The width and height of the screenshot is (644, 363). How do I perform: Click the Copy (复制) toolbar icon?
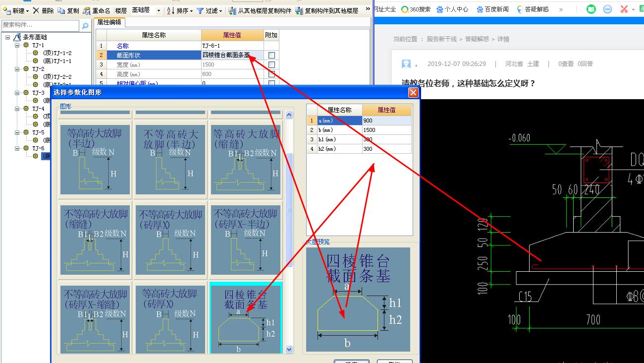(61, 10)
